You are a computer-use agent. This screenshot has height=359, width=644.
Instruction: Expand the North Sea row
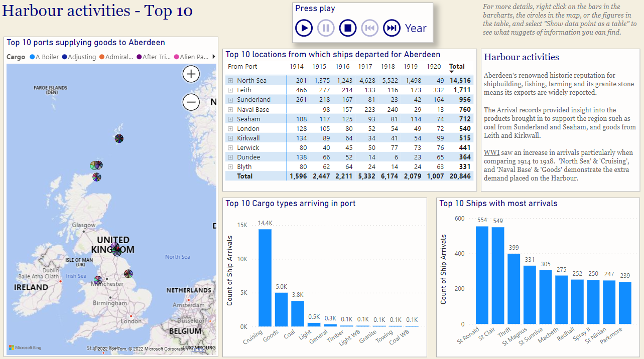[230, 81]
